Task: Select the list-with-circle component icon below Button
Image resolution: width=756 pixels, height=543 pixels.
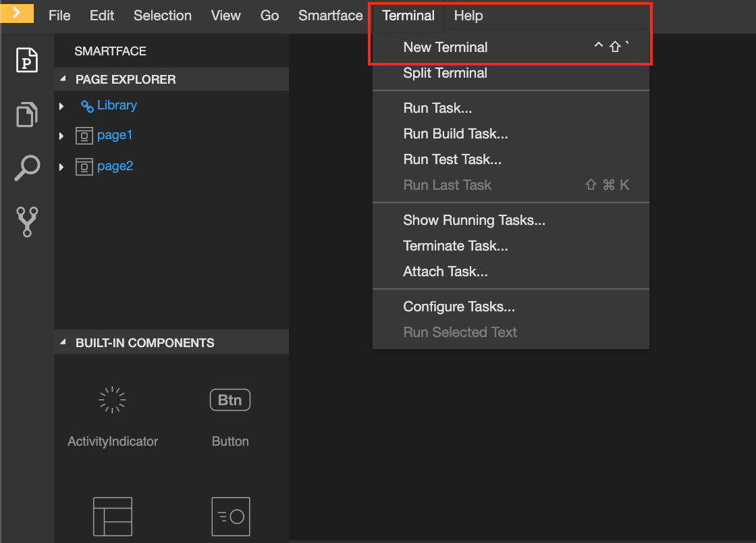Action: [230, 517]
